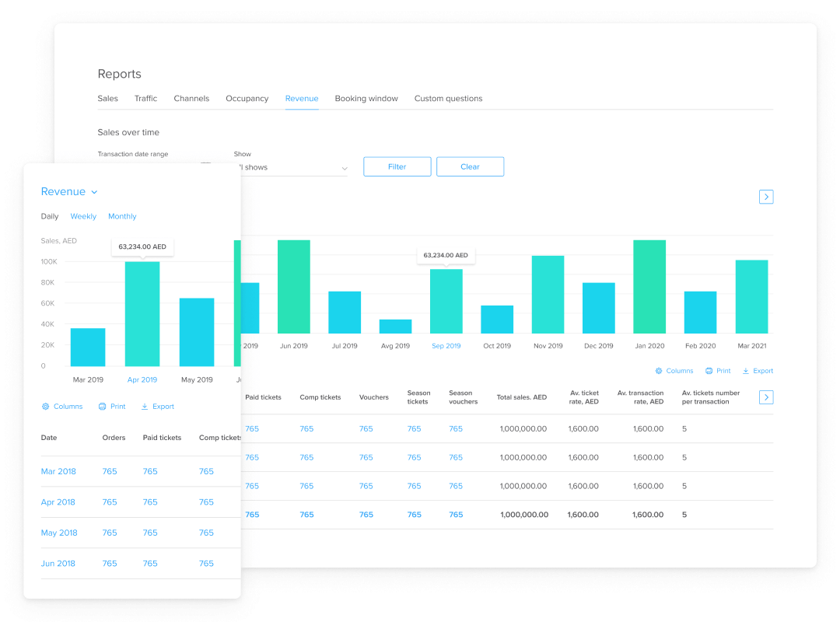Click the Sep 2019 bar in the chart
This screenshot has height=622, width=840.
click(446, 301)
